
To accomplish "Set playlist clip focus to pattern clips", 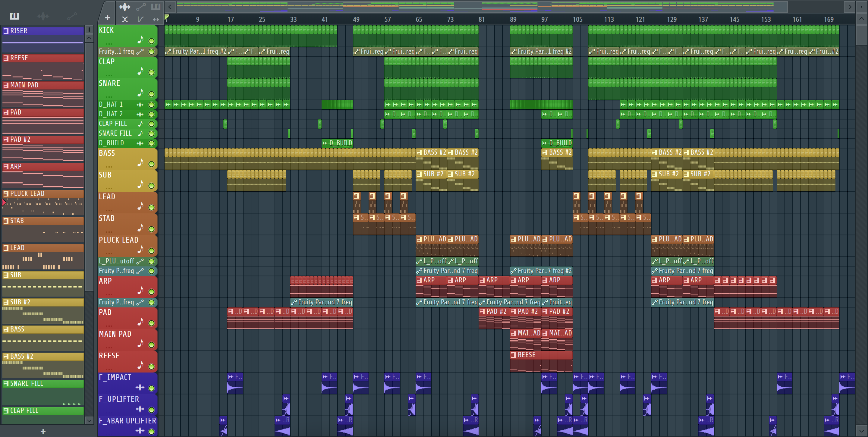I will (156, 6).
